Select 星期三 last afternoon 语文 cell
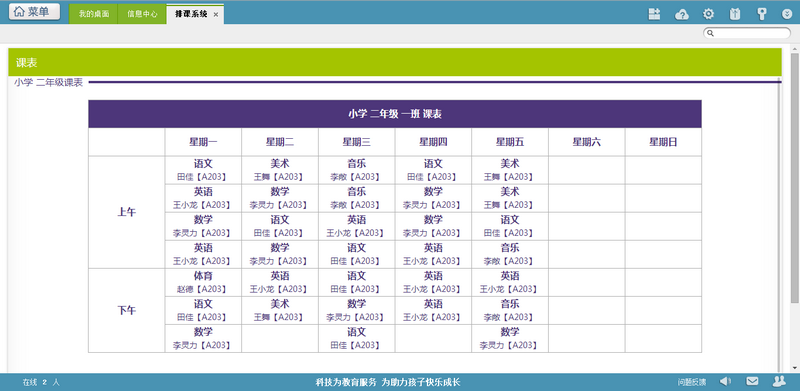800x391 pixels. point(357,338)
